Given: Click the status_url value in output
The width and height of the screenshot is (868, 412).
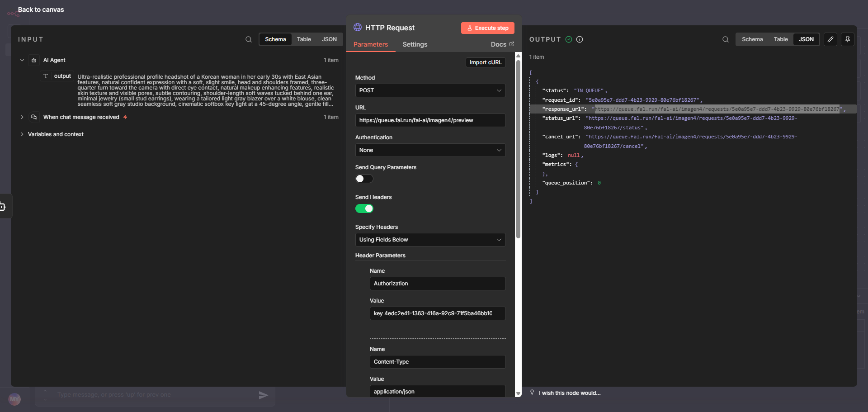Looking at the screenshot, I should [x=691, y=123].
